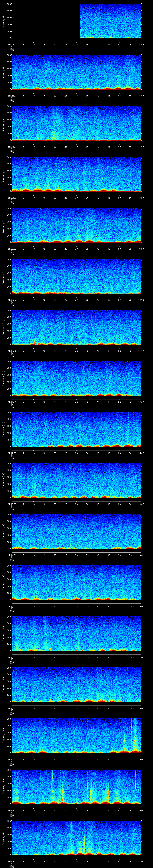Select the spectrogram plot starting at 21:13:00
The height and width of the screenshot is (868, 153).
point(77,481)
